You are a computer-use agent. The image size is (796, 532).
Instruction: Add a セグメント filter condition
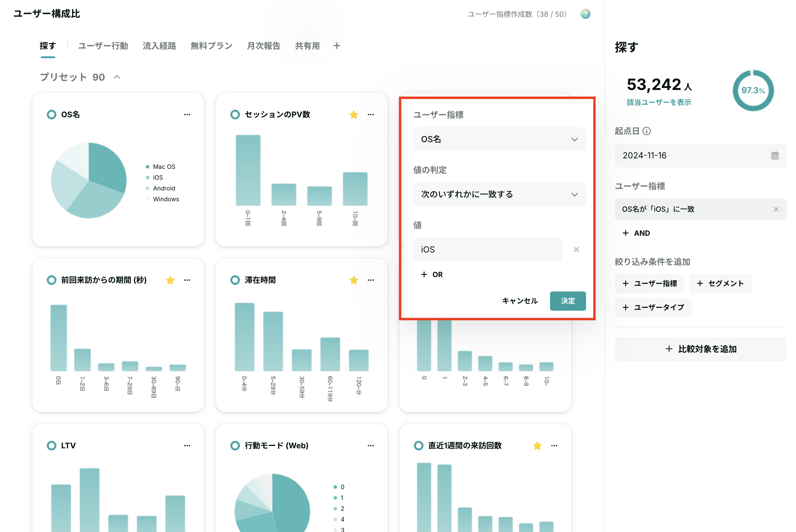(720, 284)
